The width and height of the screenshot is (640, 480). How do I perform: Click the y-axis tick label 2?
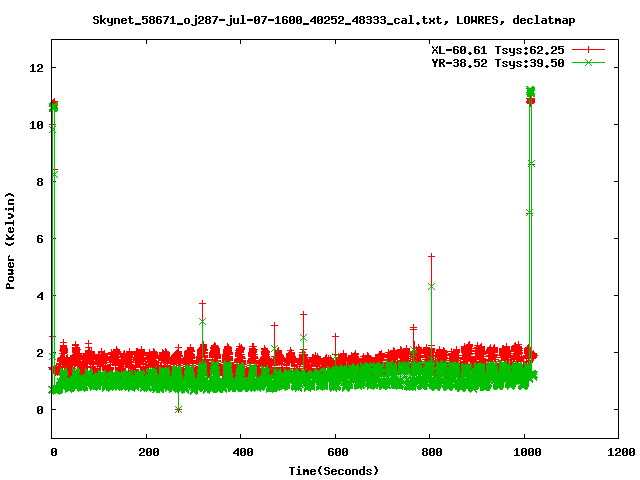click(40, 353)
